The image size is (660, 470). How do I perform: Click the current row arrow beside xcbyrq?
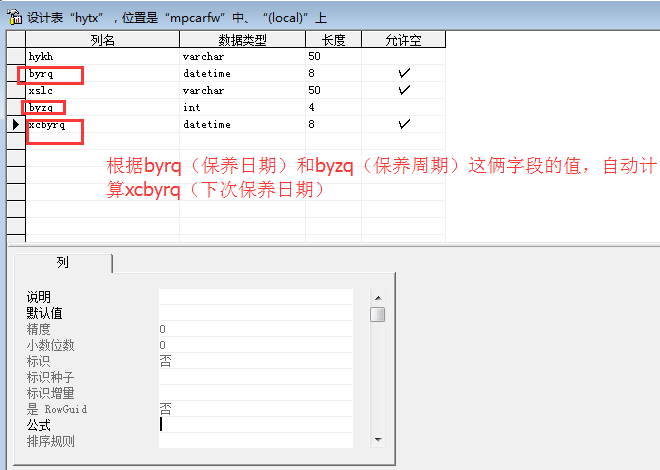click(x=15, y=124)
